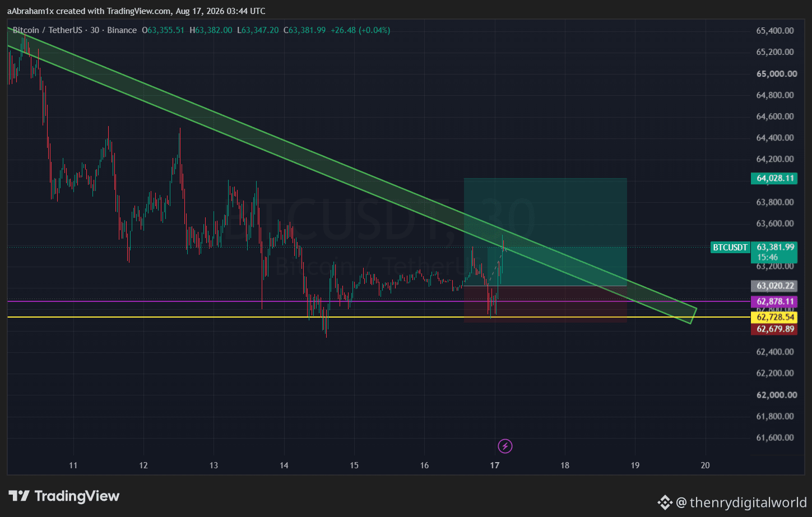Click the +26.48 (+0.04%) change value
This screenshot has height=517, width=812.
pyautogui.click(x=360, y=30)
